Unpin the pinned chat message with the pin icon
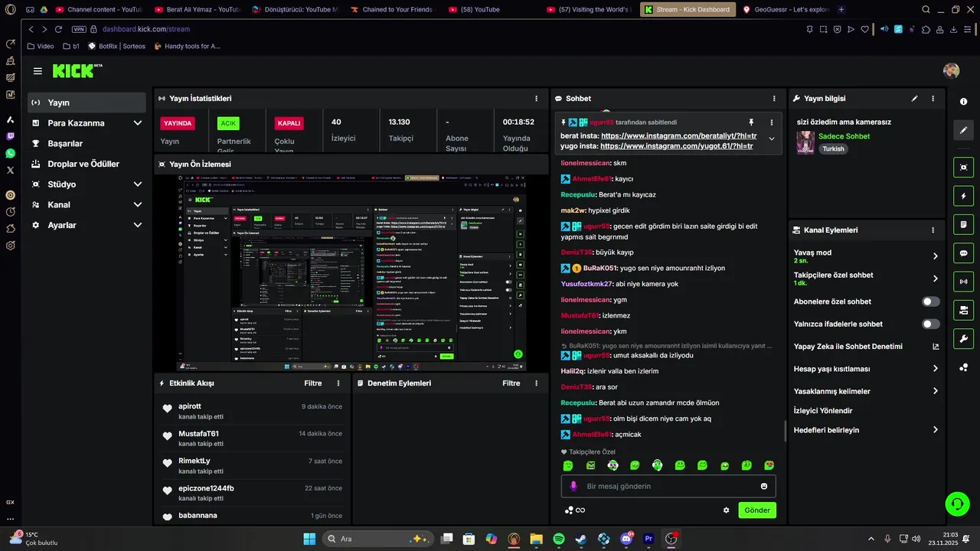This screenshot has height=551, width=980. point(751,122)
